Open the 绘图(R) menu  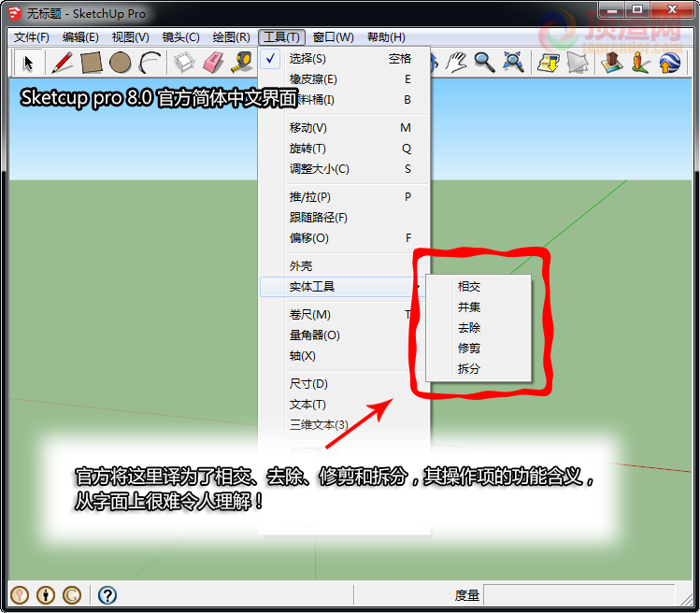coord(231,37)
